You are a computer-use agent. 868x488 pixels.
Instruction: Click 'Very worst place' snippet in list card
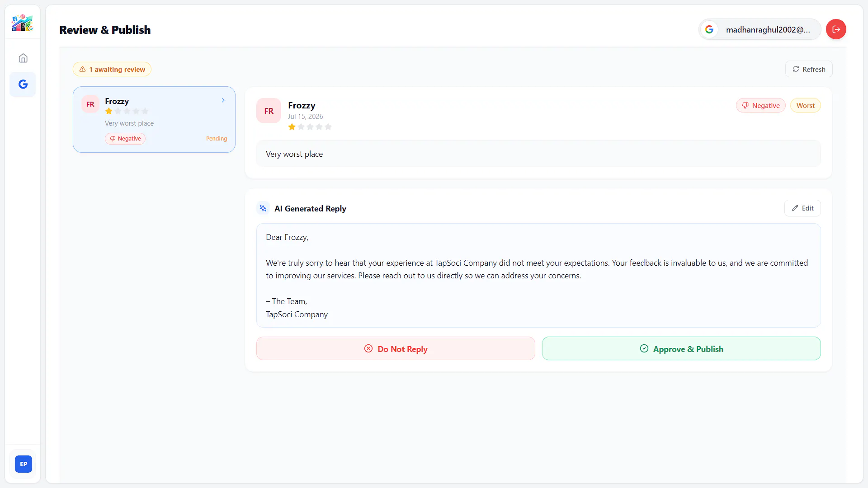point(129,123)
